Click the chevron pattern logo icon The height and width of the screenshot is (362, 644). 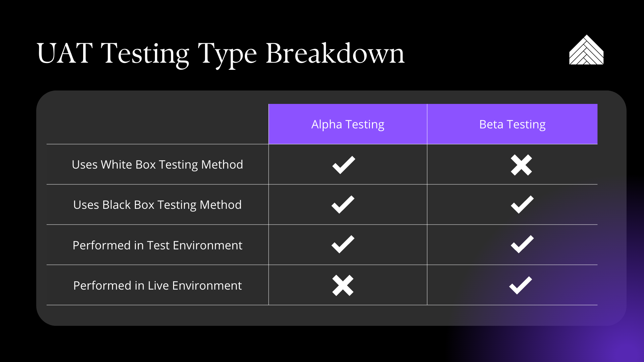pyautogui.click(x=586, y=50)
